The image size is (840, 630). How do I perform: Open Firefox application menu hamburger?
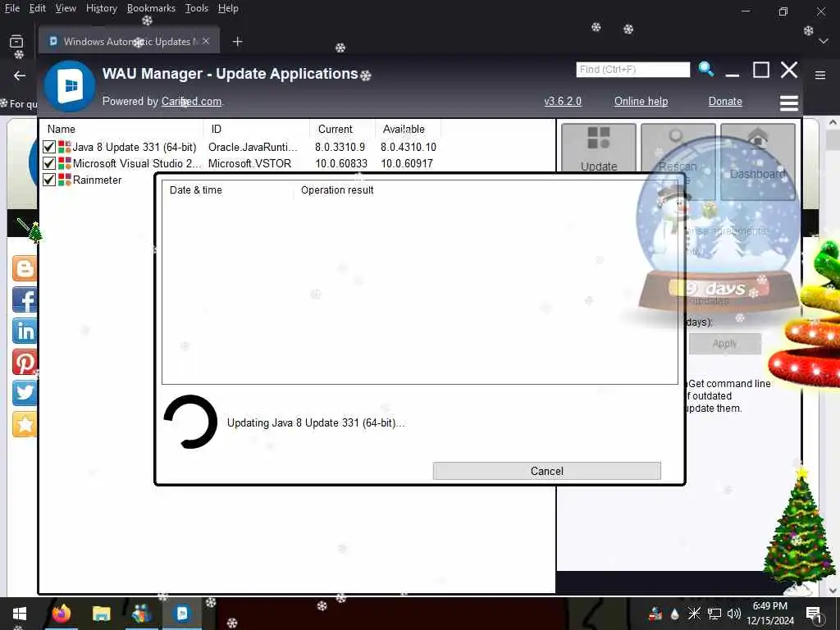click(x=819, y=75)
